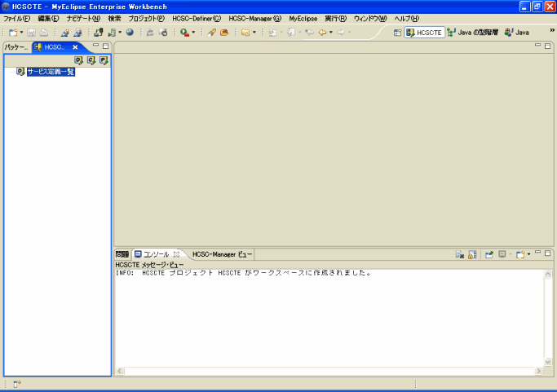Select the HCSC-Manager ビュー tab
The height and width of the screenshot is (392, 557).
[222, 254]
